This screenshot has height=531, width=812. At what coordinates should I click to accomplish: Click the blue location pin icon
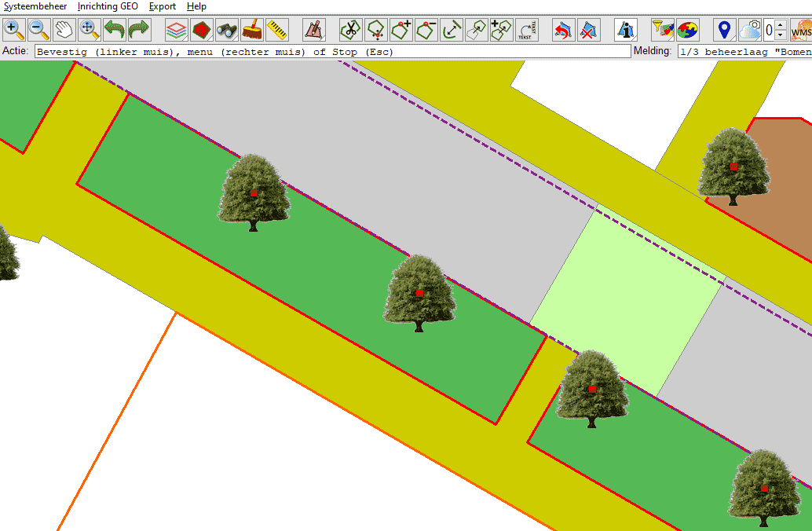click(725, 30)
